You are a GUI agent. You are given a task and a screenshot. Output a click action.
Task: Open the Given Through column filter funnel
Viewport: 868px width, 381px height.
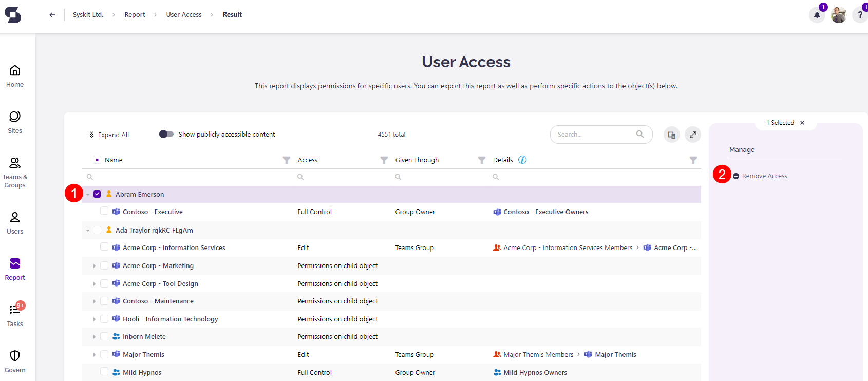pyautogui.click(x=481, y=160)
